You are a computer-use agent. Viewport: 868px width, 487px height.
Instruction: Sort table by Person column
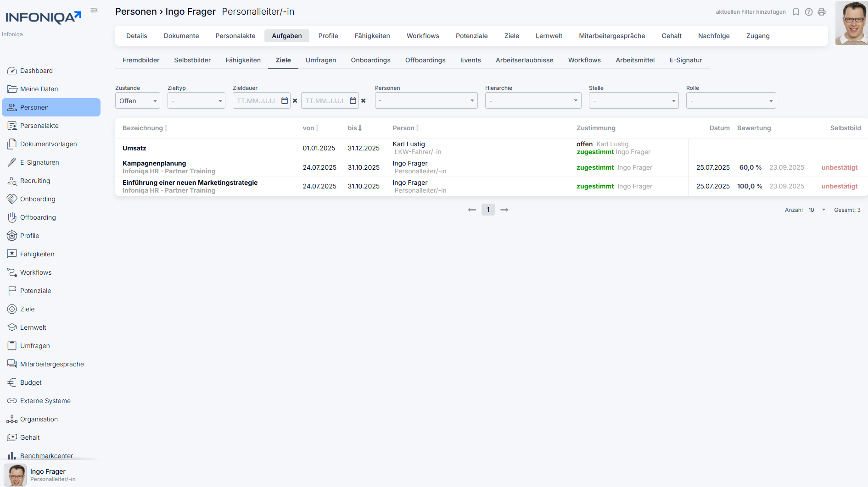(x=406, y=128)
